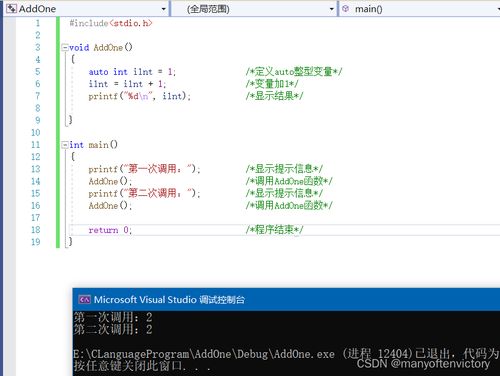Click the Microsoft Visual Studio debug console title bar
The height and width of the screenshot is (376, 500).
click(286, 300)
